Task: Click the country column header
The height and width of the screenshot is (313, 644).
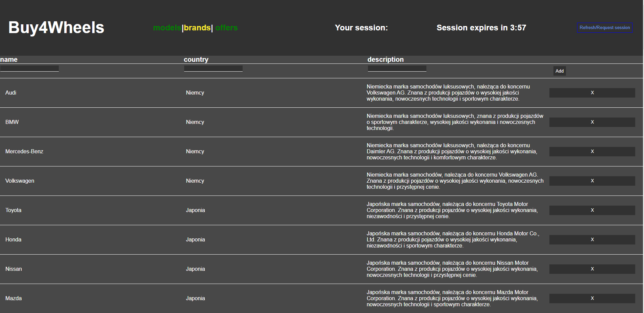Action: click(x=196, y=59)
